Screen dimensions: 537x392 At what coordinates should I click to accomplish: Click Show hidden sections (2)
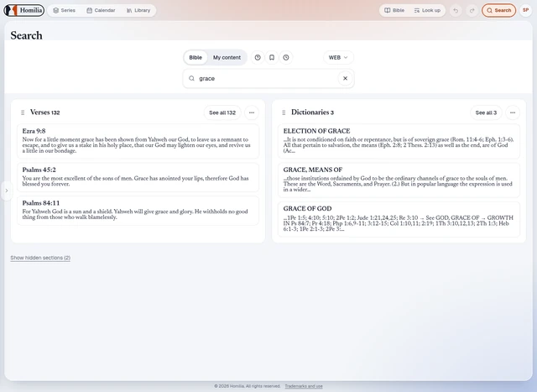click(x=40, y=258)
